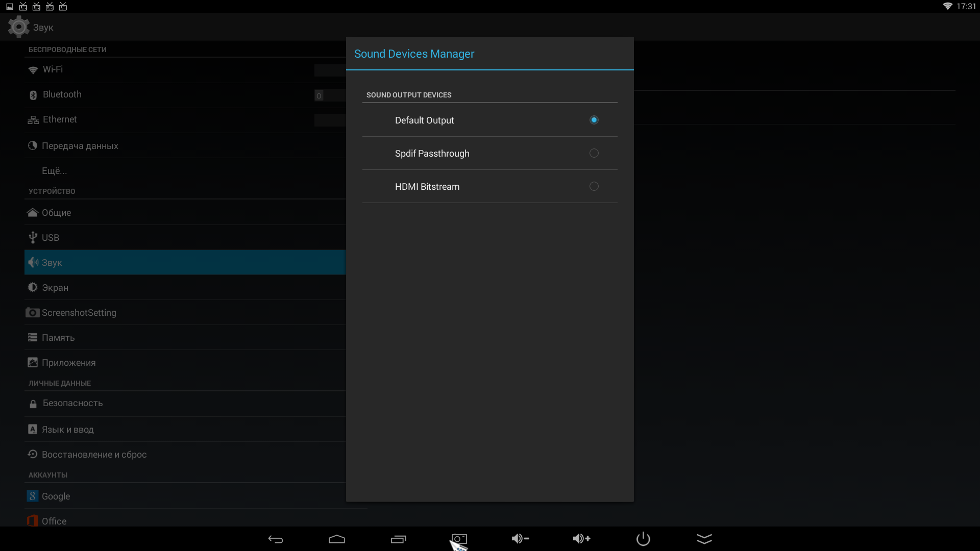The image size is (980, 551).
Task: Tap the power button icon
Action: 643,539
